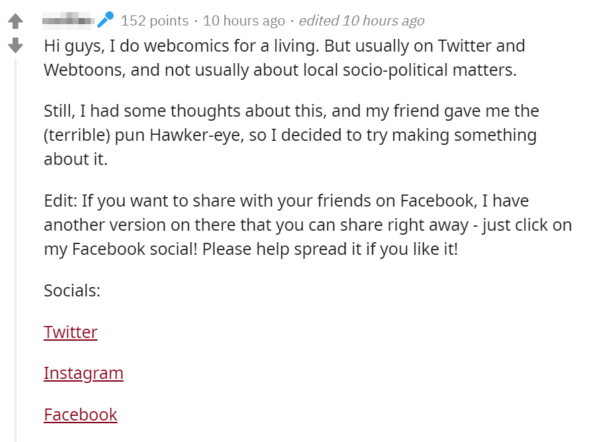600x442 pixels.
Task: Downvote the comment with the down arrow
Action: click(16, 46)
